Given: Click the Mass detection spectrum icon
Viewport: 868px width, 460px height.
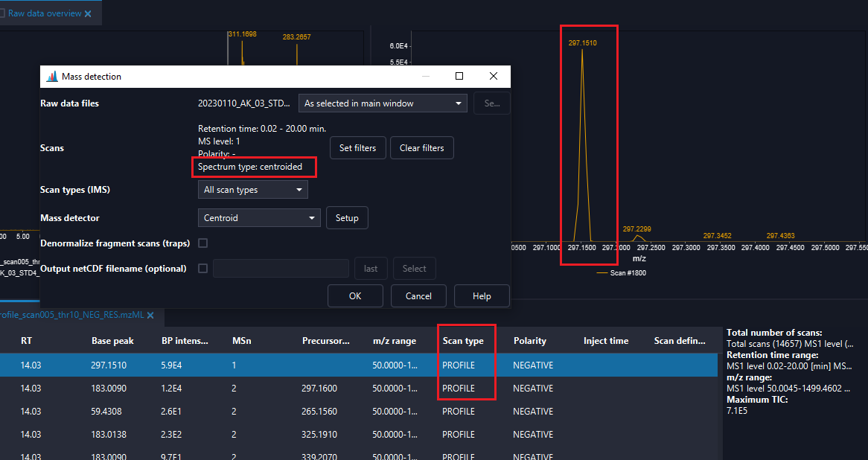Looking at the screenshot, I should point(52,76).
